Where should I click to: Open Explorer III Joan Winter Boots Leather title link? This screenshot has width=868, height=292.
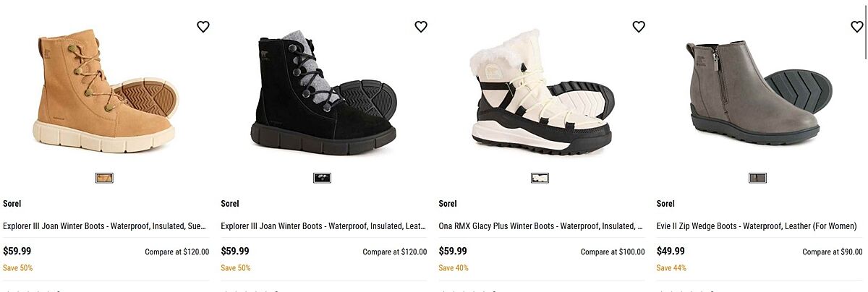[323, 226]
